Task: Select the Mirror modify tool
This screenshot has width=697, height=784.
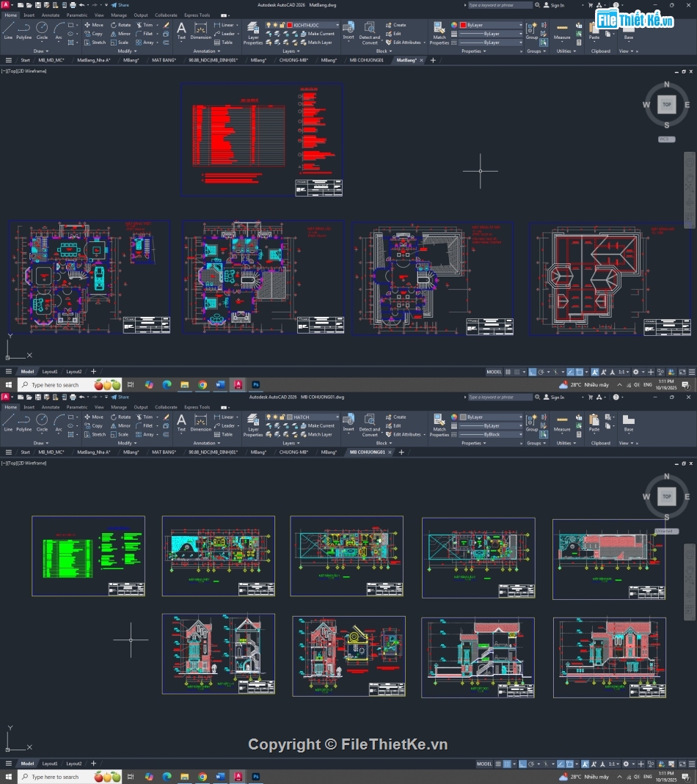Action: 122,34
